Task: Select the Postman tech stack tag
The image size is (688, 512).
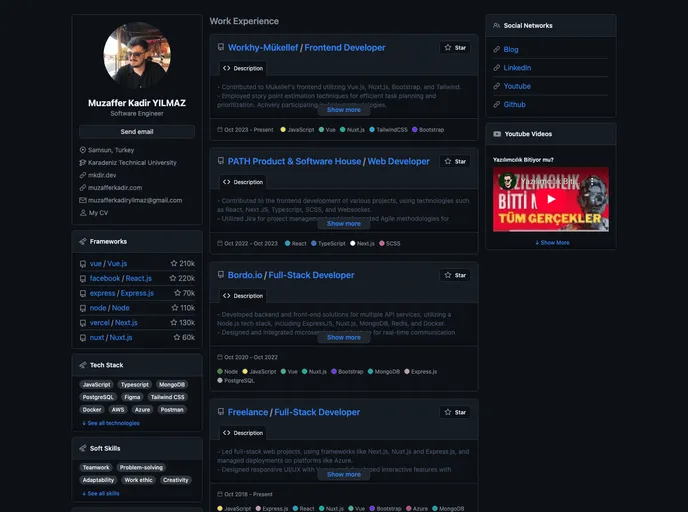Action: [172, 409]
